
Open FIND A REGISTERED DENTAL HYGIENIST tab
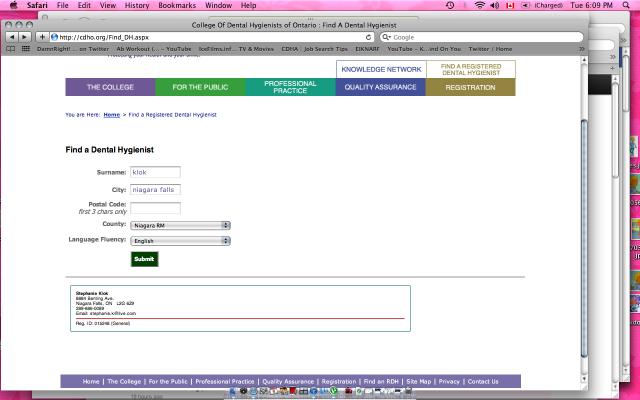(x=471, y=69)
